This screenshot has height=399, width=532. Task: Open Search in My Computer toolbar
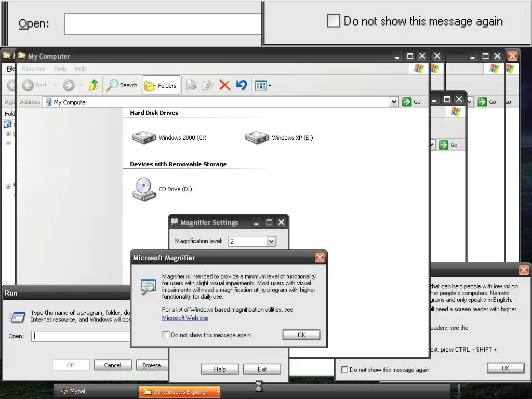(122, 85)
